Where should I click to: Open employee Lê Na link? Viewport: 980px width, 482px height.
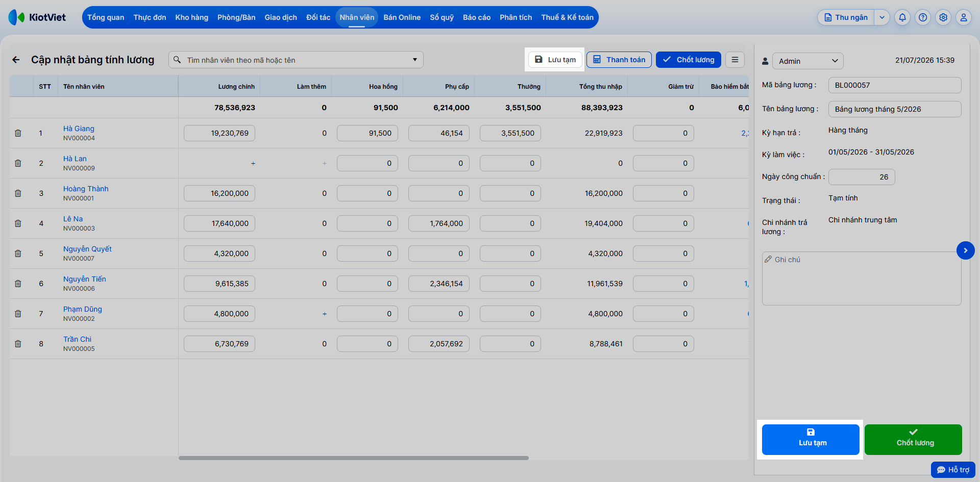[x=73, y=219]
